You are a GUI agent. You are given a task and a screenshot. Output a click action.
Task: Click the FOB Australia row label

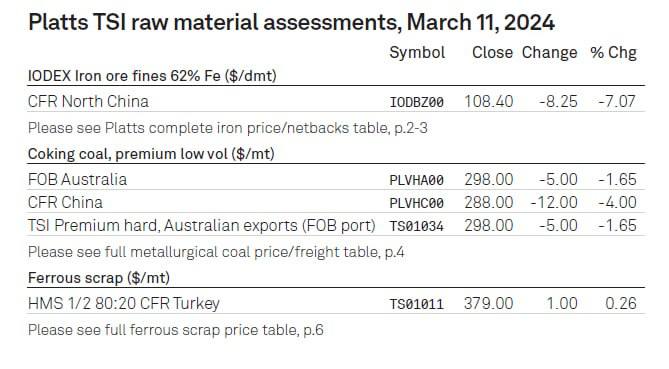77,179
